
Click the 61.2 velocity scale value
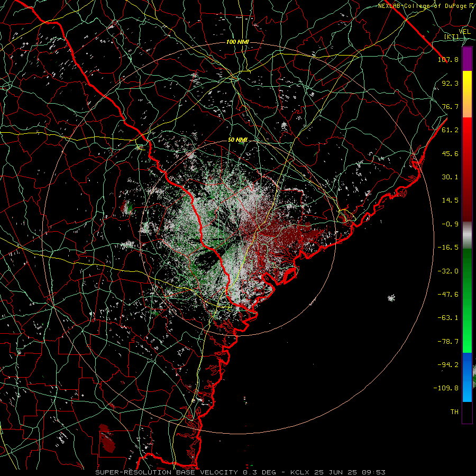(450, 130)
